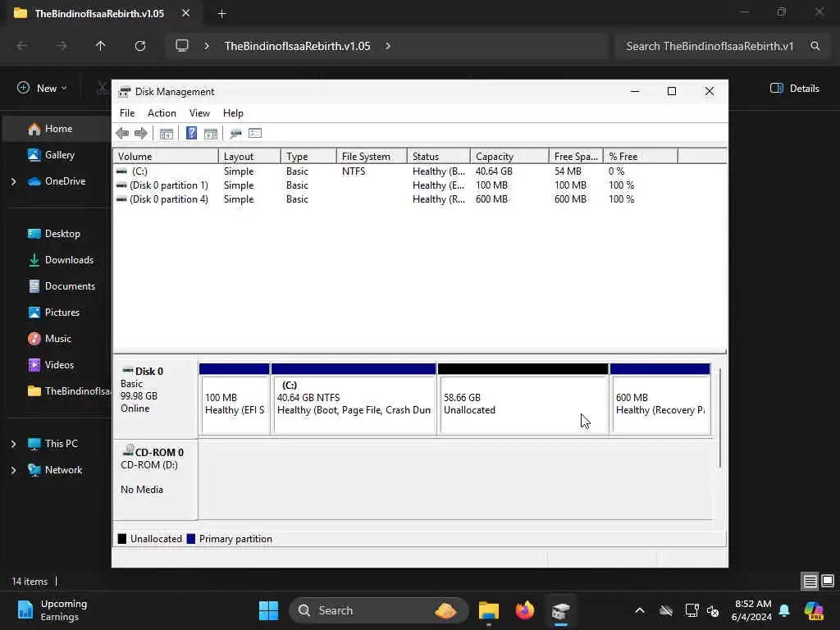Click the Disk 0 label panel

click(155, 398)
